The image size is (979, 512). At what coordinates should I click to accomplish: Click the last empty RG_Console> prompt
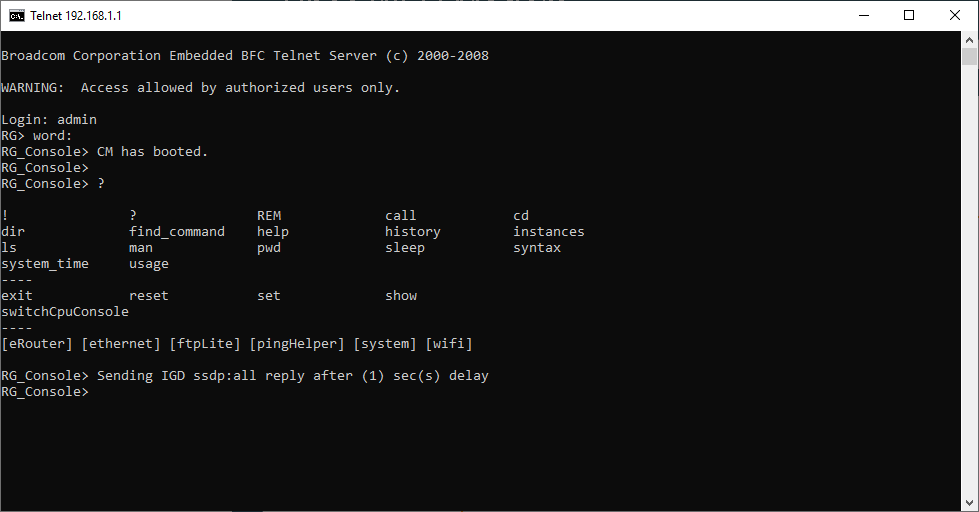[x=45, y=392]
